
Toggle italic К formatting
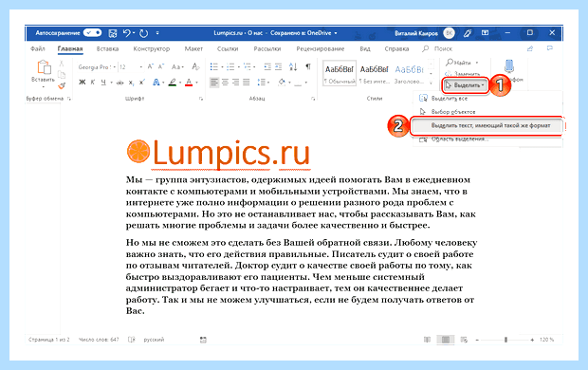93,83
